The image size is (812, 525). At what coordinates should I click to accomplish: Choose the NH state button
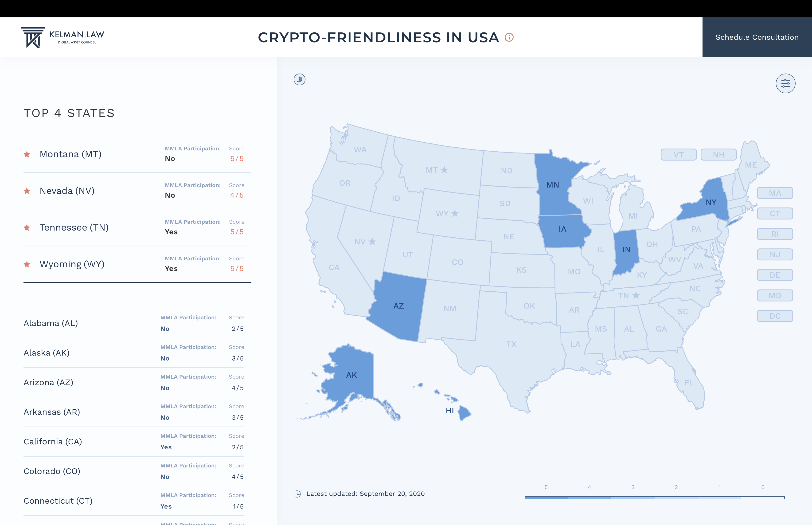[x=718, y=155]
